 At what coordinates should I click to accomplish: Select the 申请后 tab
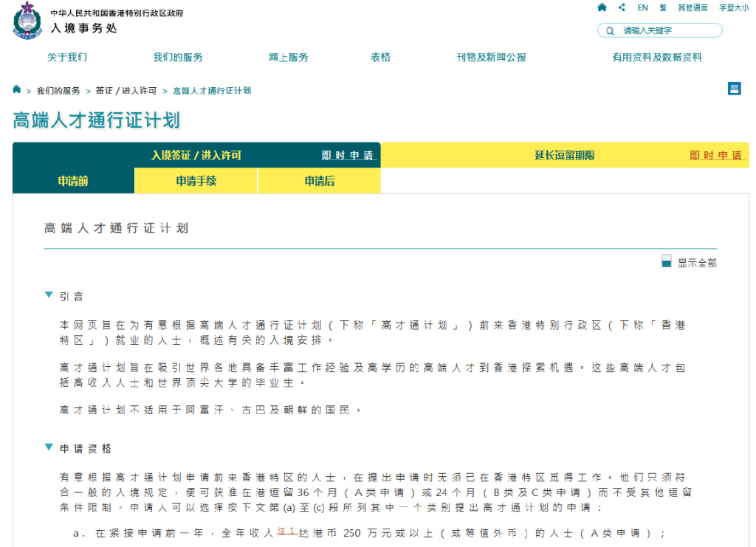coord(319,181)
